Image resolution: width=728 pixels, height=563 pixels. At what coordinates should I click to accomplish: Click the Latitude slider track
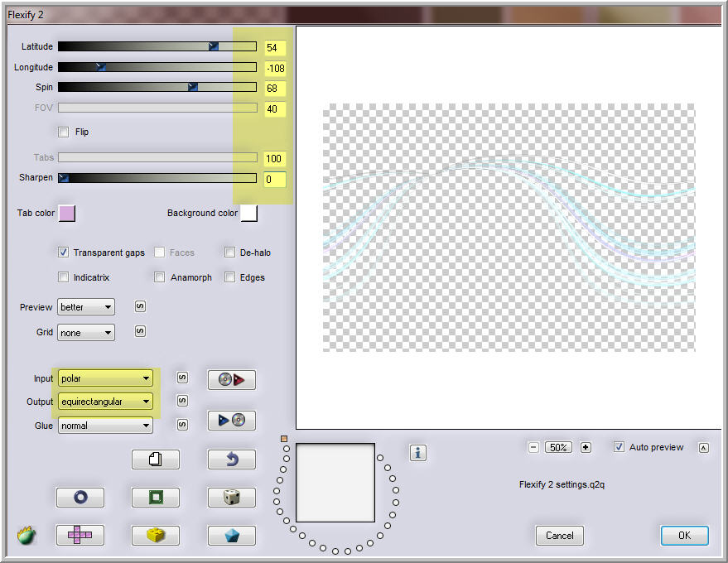click(x=157, y=46)
